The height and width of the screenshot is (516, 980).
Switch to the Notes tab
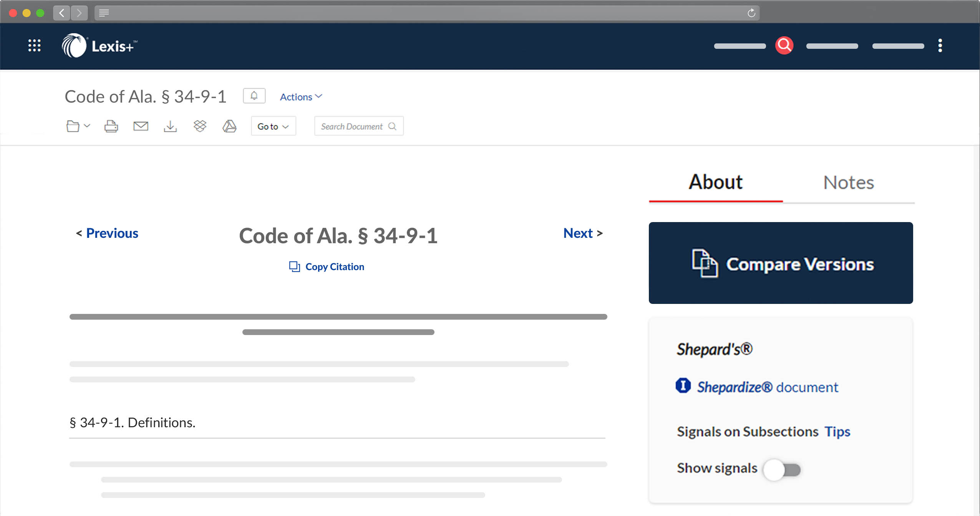[848, 182]
